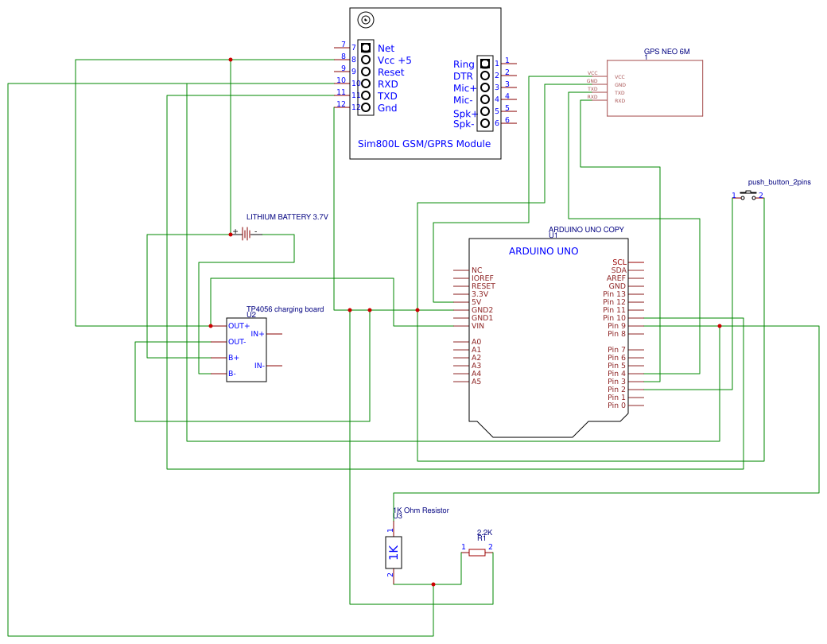
Task: Click the B+ pin on charging board
Action: pos(234,358)
